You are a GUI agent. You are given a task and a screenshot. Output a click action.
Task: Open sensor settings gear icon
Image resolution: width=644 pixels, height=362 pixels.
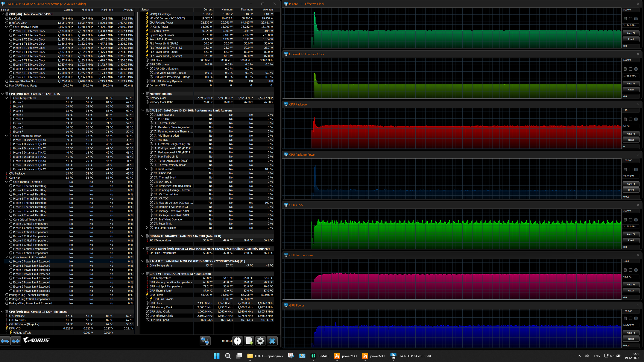coord(260,341)
